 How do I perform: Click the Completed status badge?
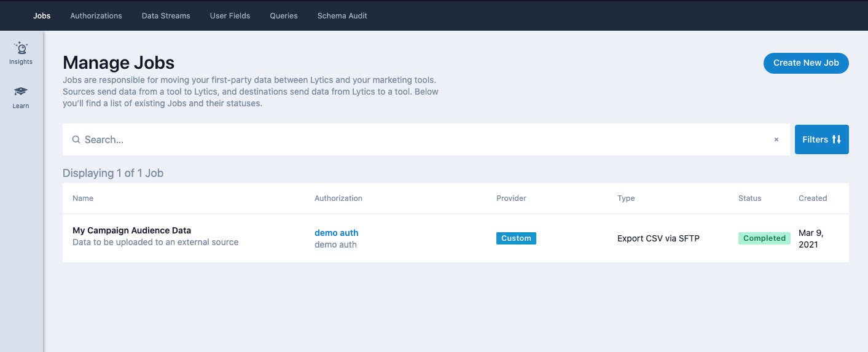pos(764,238)
